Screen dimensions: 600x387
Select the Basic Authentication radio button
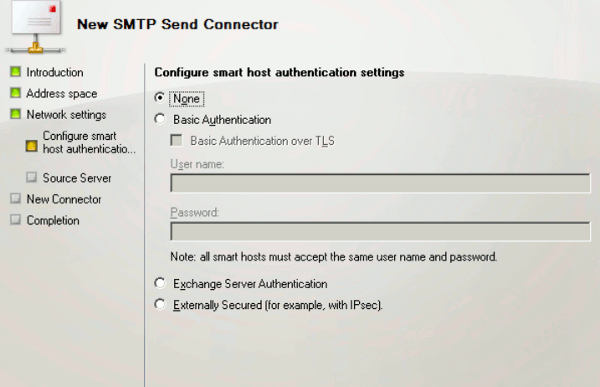[x=160, y=119]
